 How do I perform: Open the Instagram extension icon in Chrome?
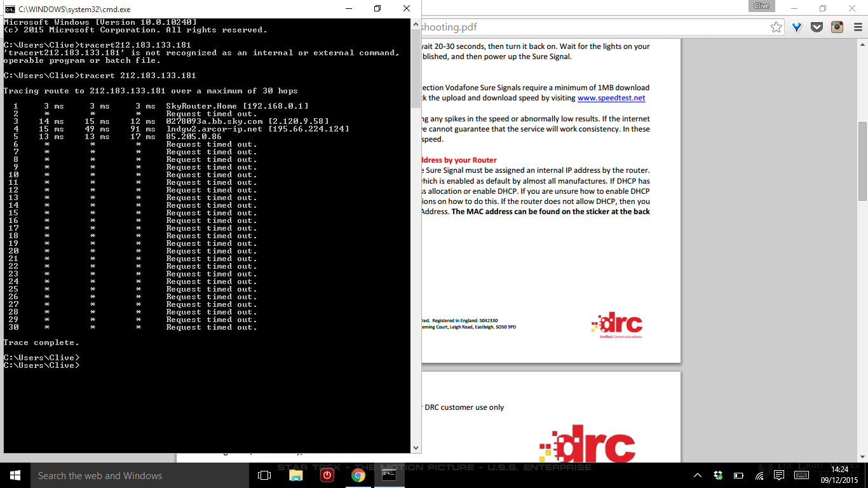pos(837,27)
